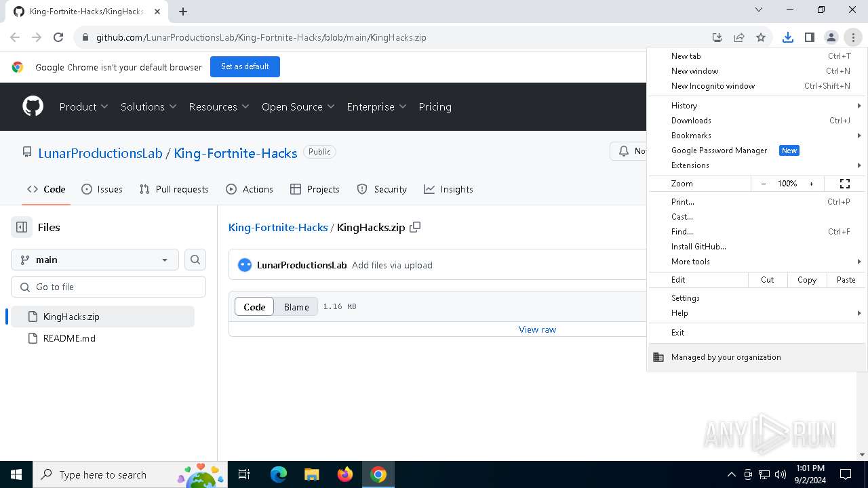Bookmark this page with the star icon
The height and width of the screenshot is (488, 868).
761,37
